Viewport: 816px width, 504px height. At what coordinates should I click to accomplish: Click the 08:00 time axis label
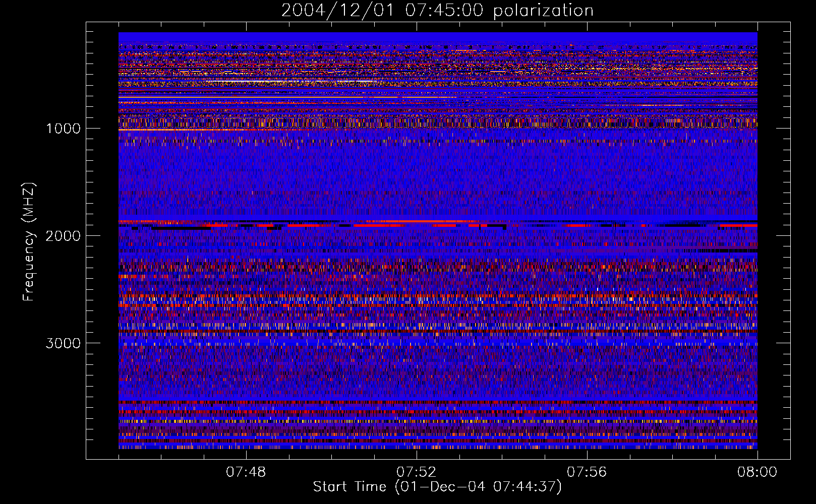click(757, 472)
